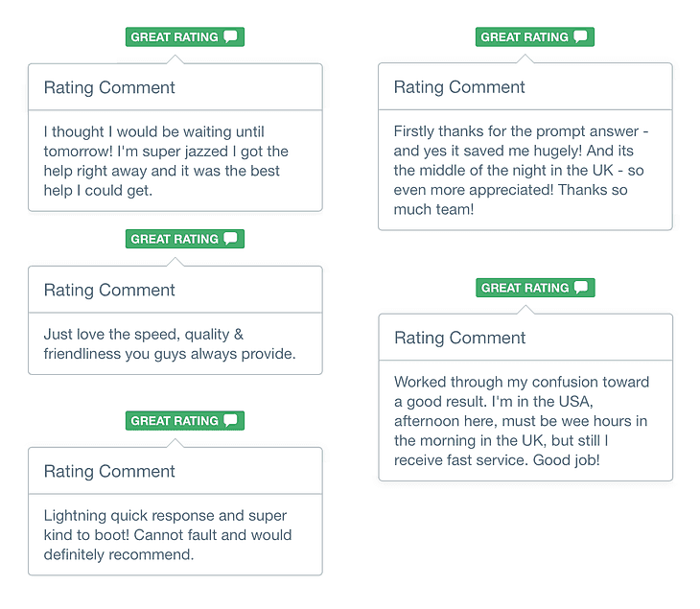Click speech bubble icon above 'Worked through my confusion' comment
700x609 pixels.
pyautogui.click(x=581, y=288)
